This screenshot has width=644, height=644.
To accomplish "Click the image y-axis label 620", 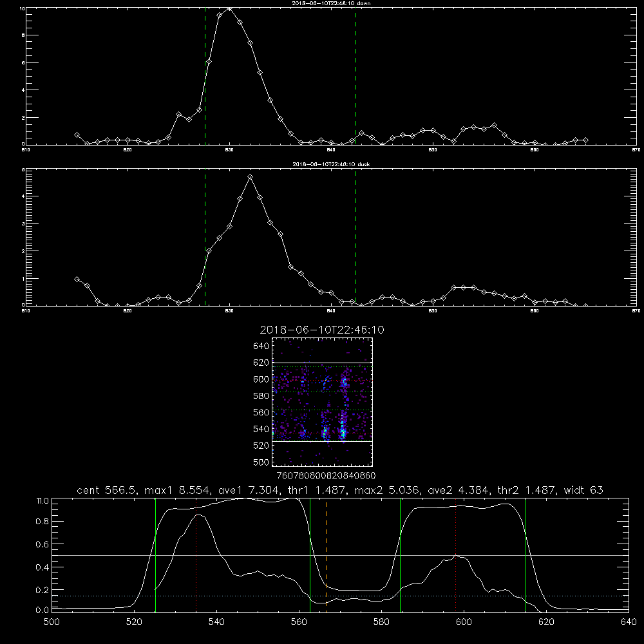I will click(x=261, y=363).
